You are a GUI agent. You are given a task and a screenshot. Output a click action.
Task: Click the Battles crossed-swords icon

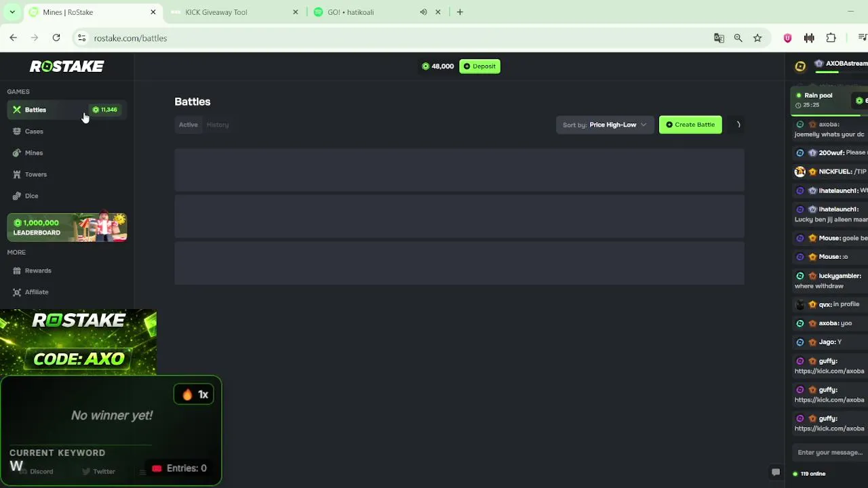[16, 110]
